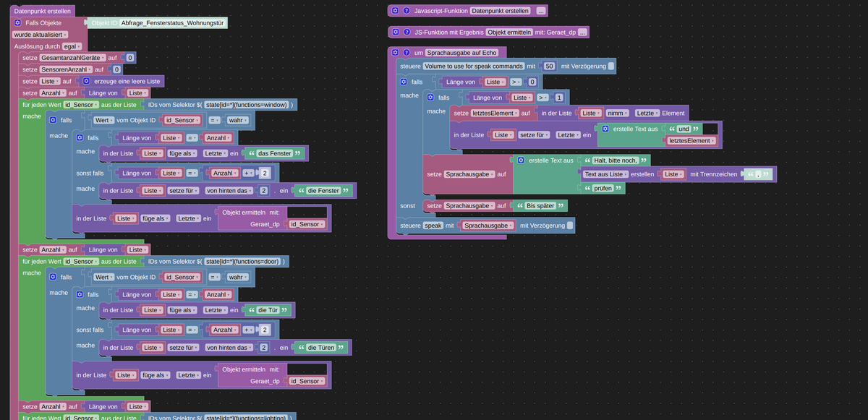Edit the 'und' text field
This screenshot has height=420, width=868.
point(684,129)
